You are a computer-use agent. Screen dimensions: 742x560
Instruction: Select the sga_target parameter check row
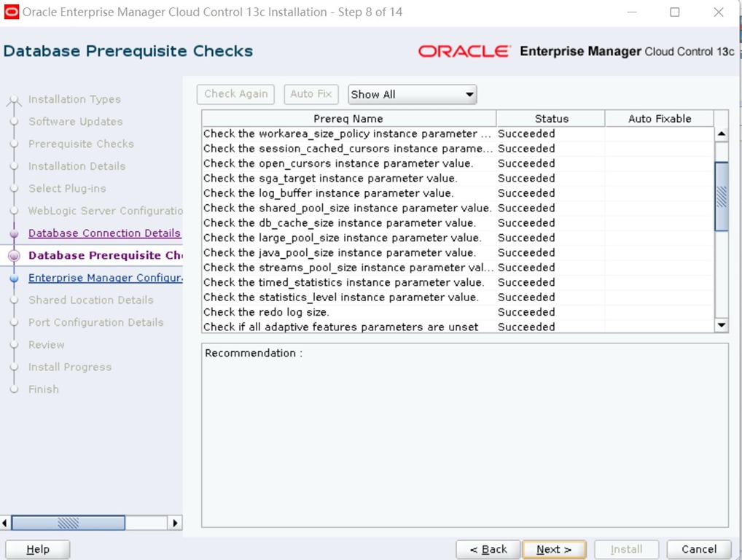tap(458, 179)
